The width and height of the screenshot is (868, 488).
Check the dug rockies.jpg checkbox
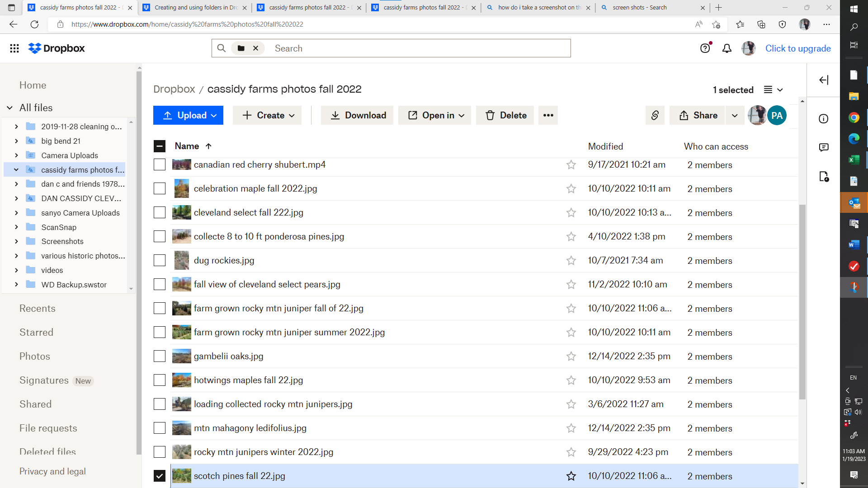160,260
